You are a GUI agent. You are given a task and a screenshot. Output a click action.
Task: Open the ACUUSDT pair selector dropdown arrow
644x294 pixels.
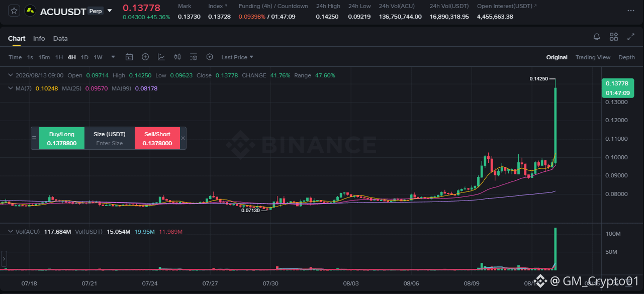tap(110, 11)
